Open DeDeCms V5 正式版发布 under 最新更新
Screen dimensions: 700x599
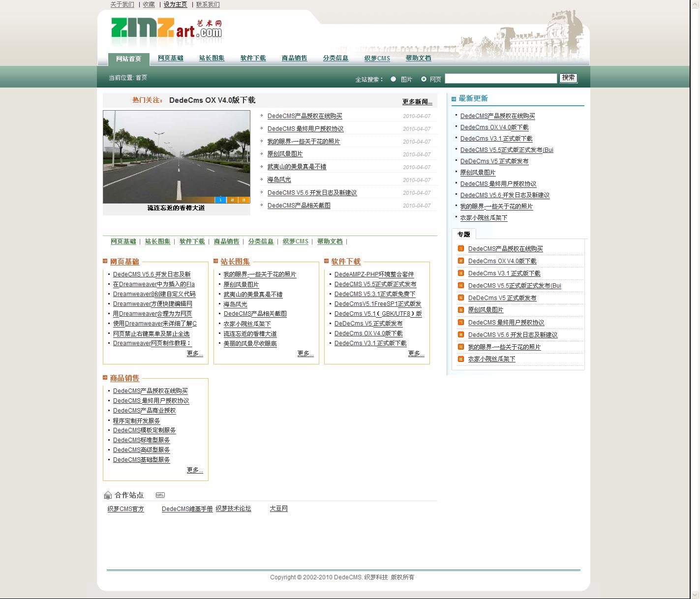(x=494, y=161)
